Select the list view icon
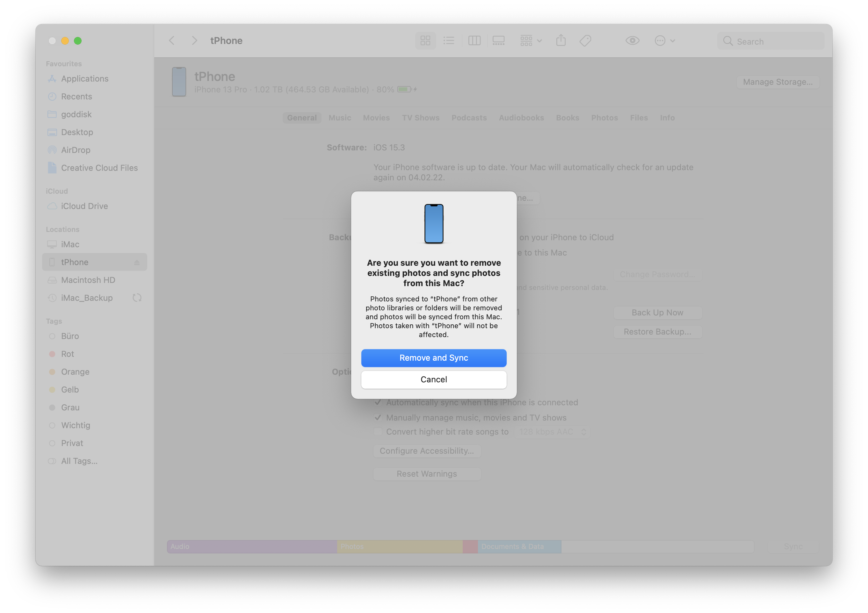Image resolution: width=868 pixels, height=613 pixels. click(449, 41)
